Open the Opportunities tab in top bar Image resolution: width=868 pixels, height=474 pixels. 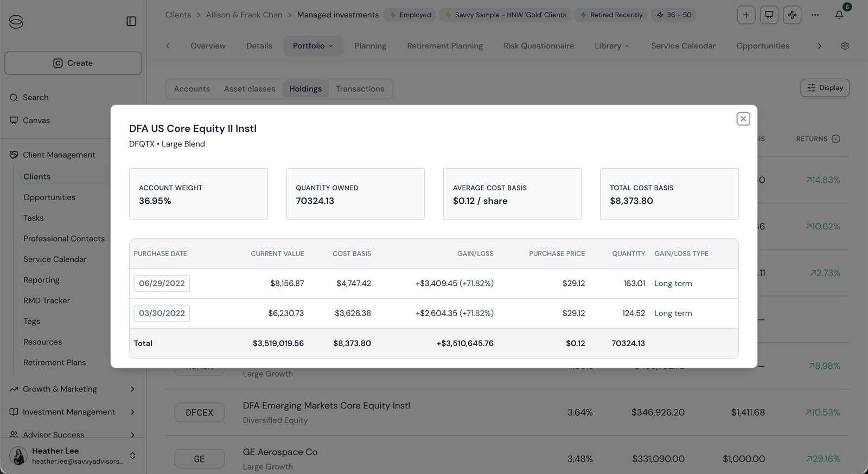click(x=762, y=46)
